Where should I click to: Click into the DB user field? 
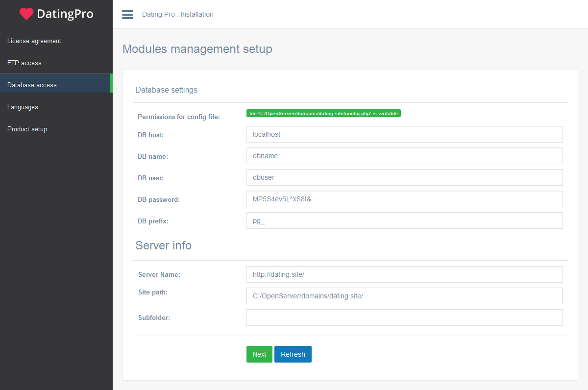[x=404, y=177]
